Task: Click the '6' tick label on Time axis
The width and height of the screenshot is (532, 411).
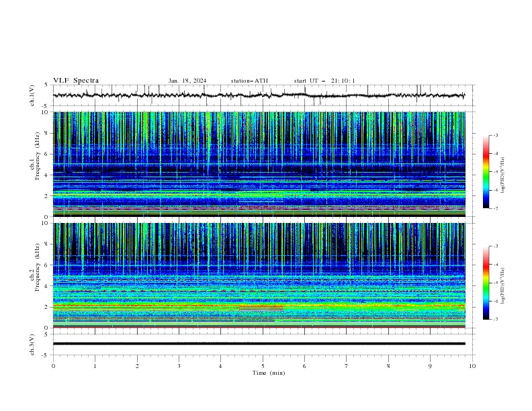Action: pyautogui.click(x=304, y=366)
